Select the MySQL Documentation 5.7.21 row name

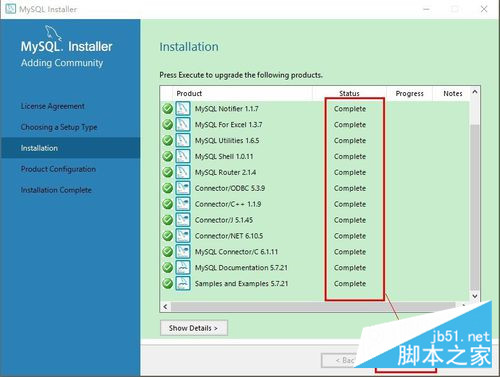(x=241, y=268)
